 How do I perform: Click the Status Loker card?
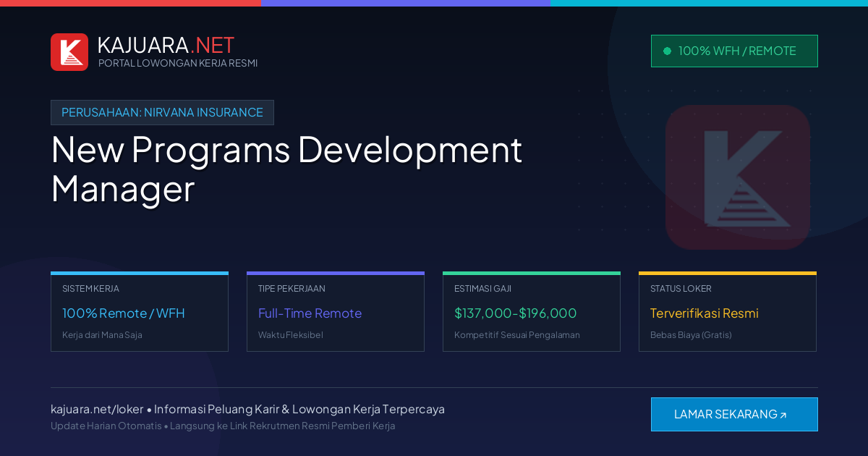[x=728, y=311]
